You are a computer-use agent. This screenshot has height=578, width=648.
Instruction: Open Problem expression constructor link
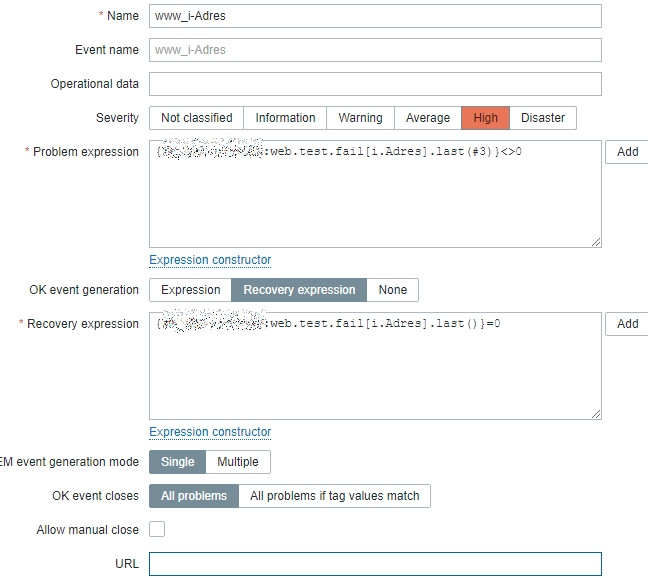pyautogui.click(x=210, y=260)
